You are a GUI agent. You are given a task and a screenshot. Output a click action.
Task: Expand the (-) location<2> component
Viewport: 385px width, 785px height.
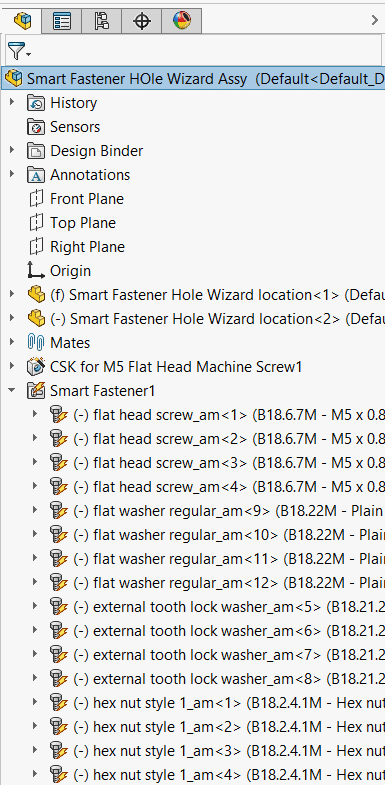coord(13,318)
